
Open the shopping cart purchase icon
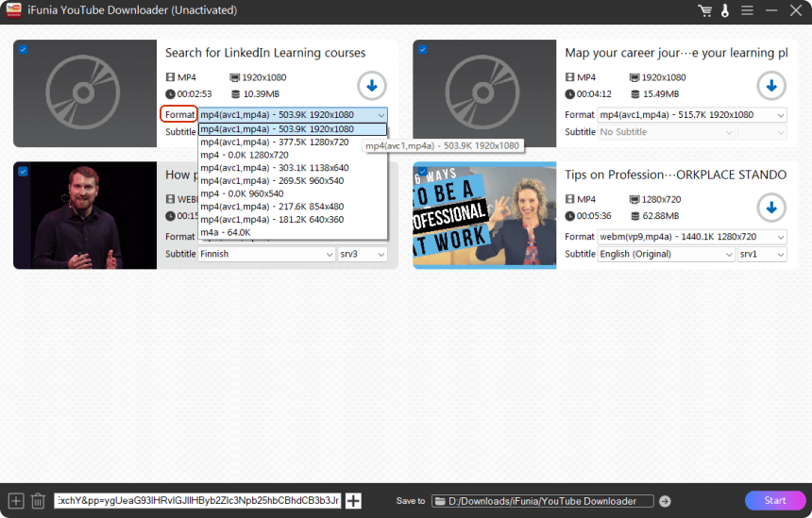click(x=704, y=10)
